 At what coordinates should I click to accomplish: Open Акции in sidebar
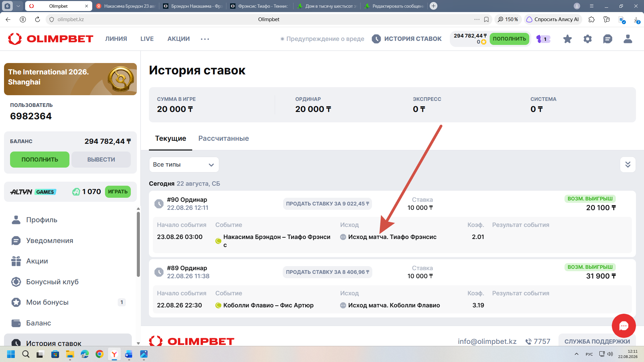tap(37, 261)
